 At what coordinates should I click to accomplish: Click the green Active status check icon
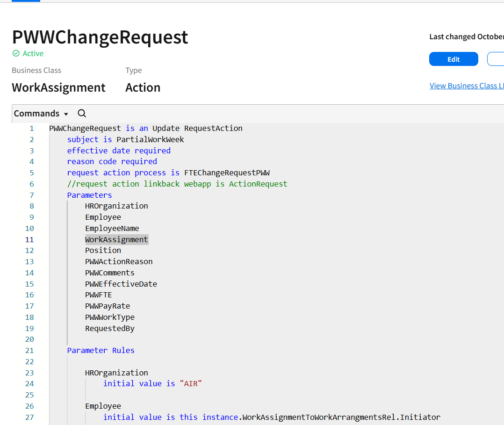(x=16, y=53)
